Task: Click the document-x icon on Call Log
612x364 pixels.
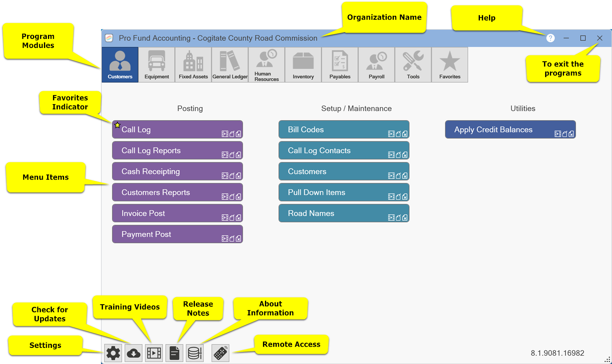Action: [238, 134]
